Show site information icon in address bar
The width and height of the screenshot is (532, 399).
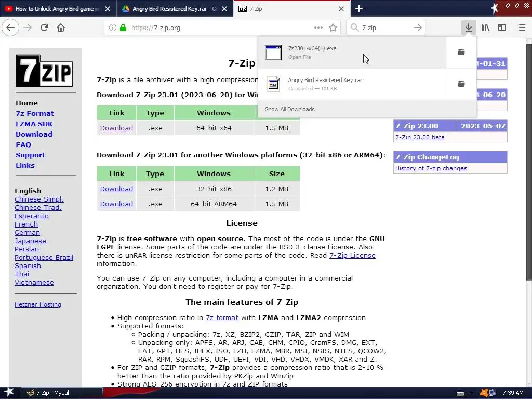click(112, 28)
